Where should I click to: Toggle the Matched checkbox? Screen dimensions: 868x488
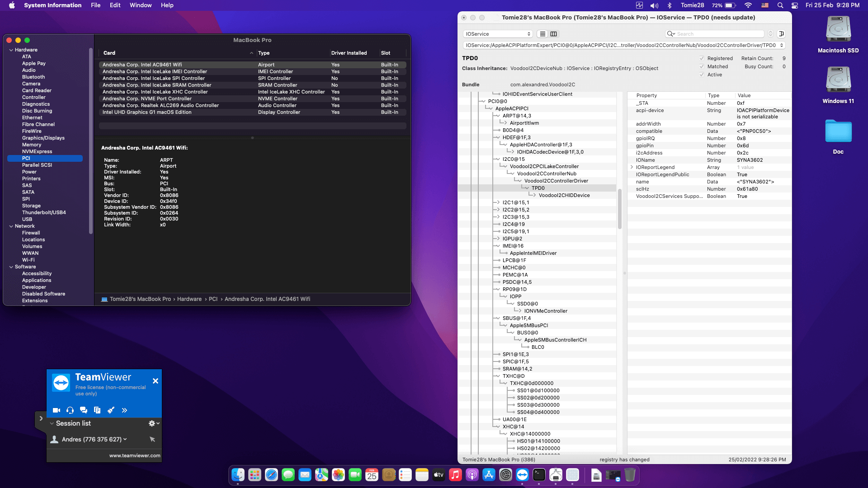[x=702, y=66]
